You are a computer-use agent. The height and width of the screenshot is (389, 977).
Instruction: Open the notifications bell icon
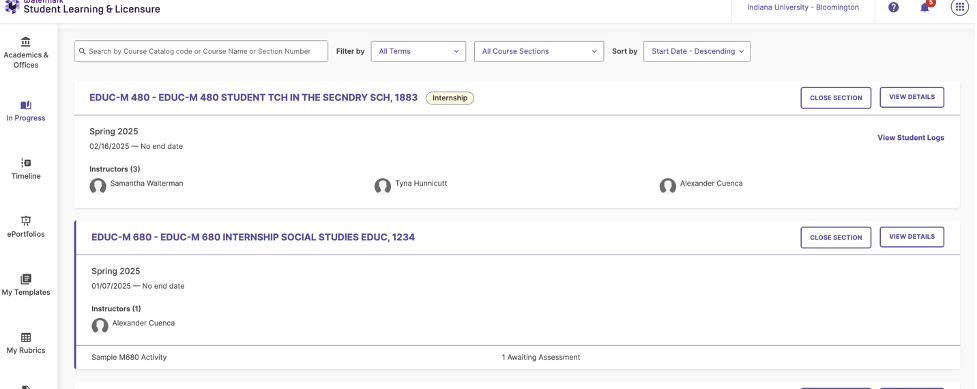pyautogui.click(x=925, y=7)
